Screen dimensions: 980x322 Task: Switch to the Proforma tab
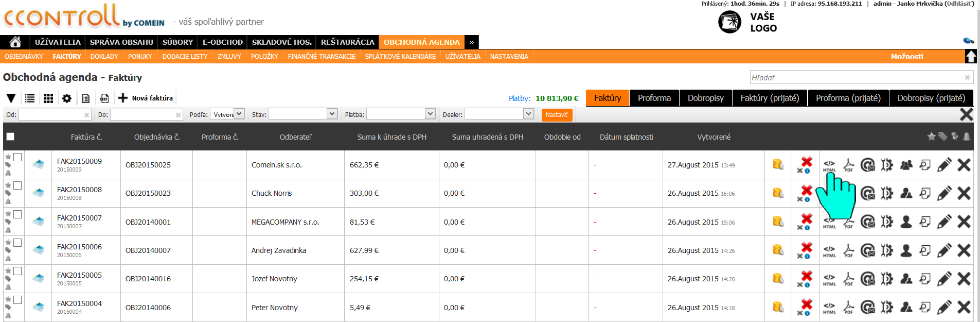[654, 98]
